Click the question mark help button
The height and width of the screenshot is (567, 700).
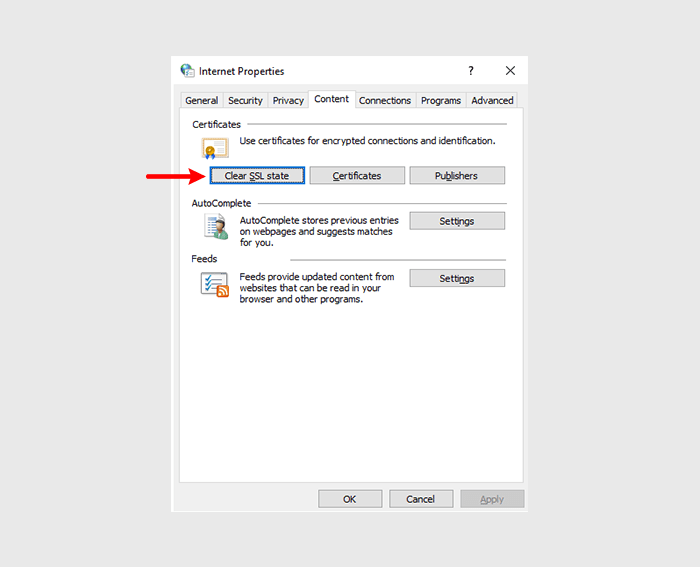471,71
